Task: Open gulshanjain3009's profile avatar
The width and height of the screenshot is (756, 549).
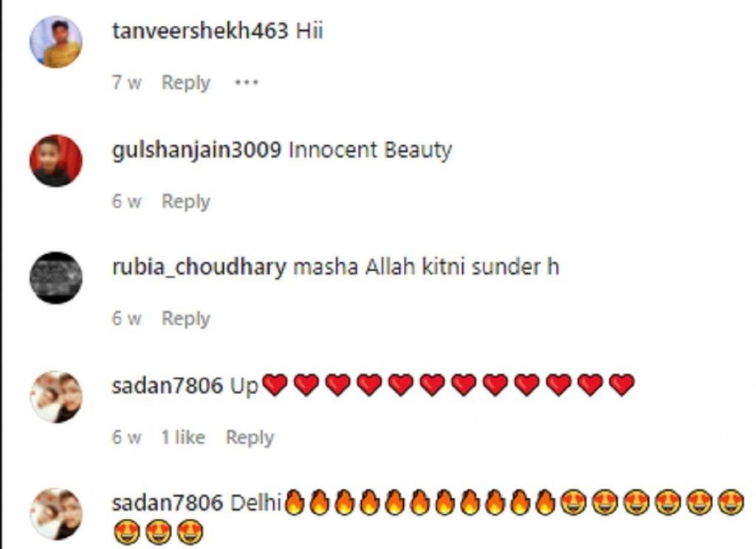Action: tap(56, 161)
